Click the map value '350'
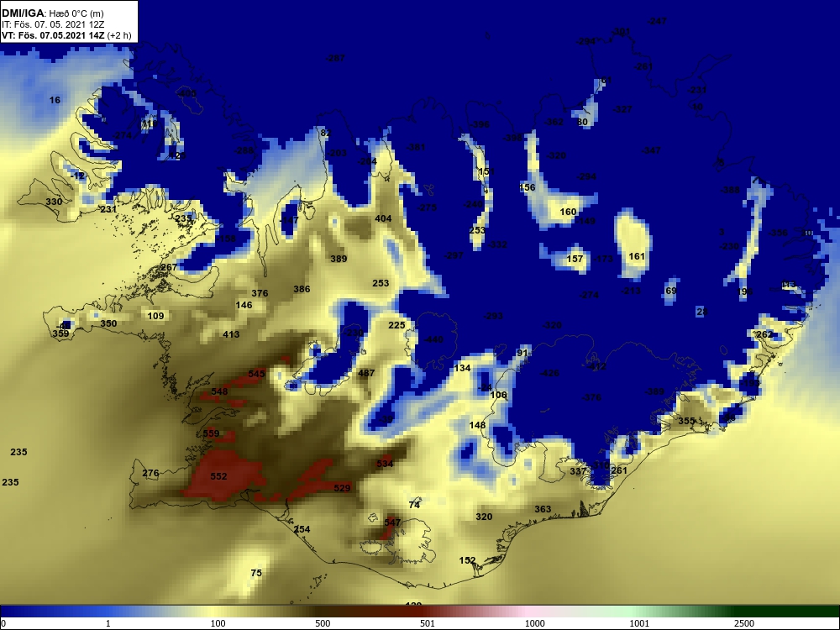 [108, 323]
